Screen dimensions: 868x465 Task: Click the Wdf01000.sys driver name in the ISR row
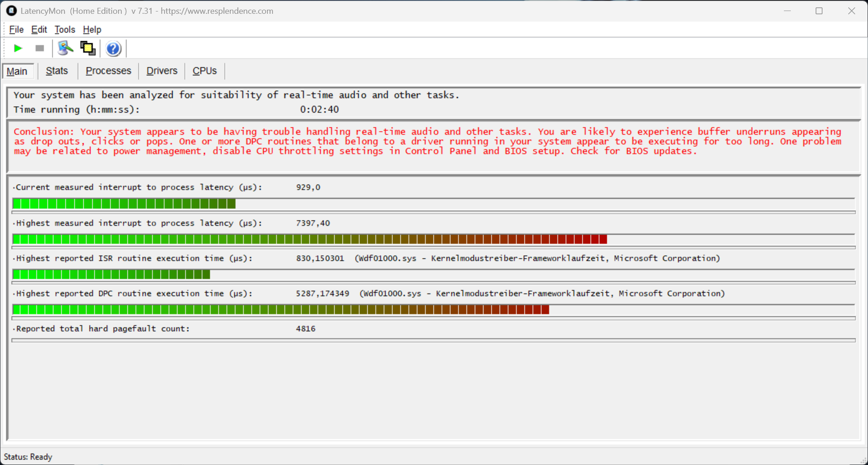pos(387,258)
